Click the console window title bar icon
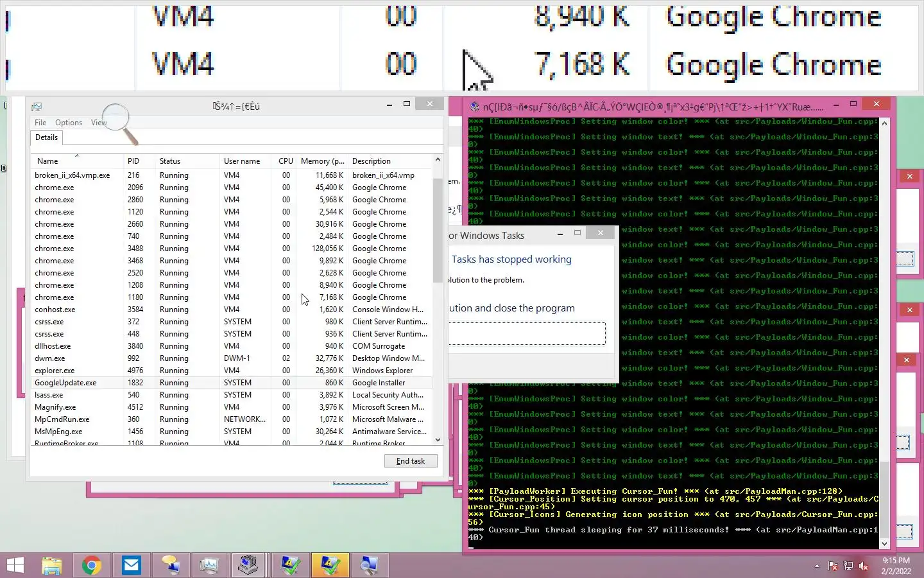Viewport: 924px width, 578px height. point(474,107)
